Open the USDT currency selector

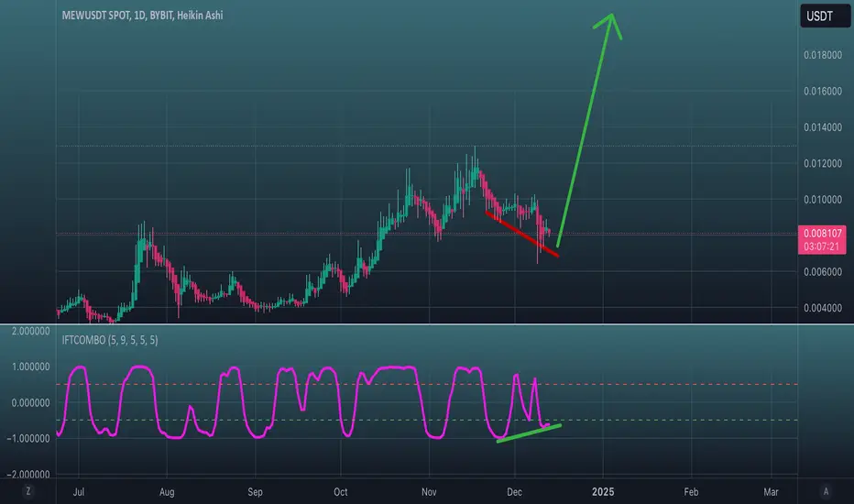point(825,16)
